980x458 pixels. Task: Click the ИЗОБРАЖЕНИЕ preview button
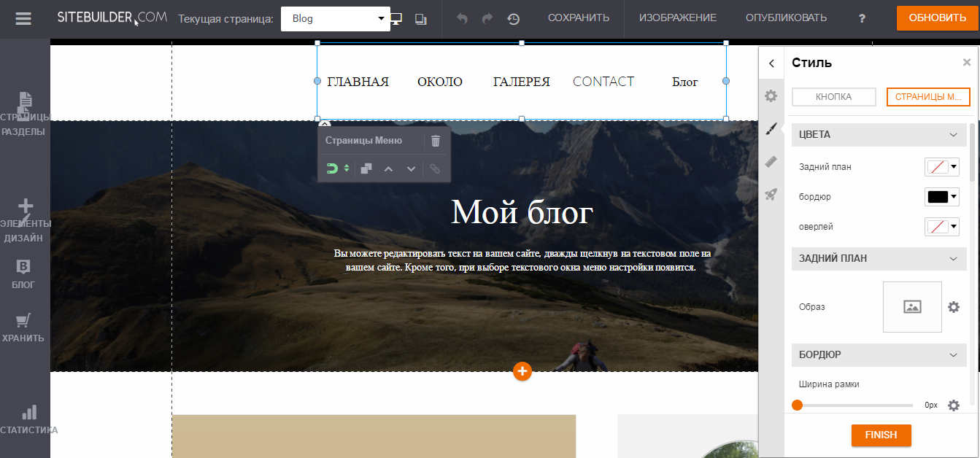click(x=678, y=18)
